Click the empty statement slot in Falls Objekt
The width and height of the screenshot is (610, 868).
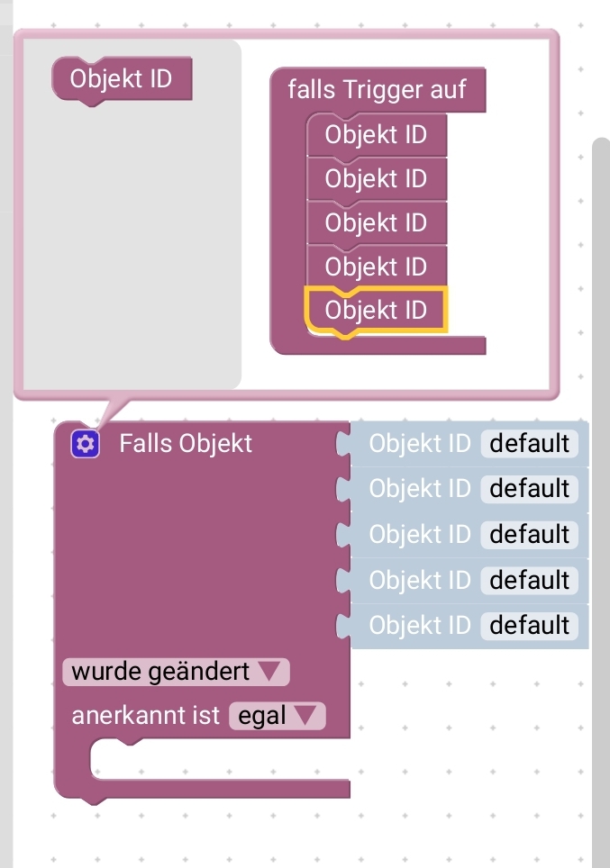(216, 759)
